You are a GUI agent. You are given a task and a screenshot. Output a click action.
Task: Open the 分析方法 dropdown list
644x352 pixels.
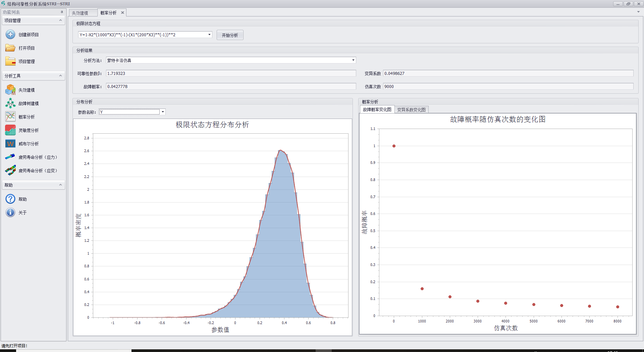[x=353, y=60]
